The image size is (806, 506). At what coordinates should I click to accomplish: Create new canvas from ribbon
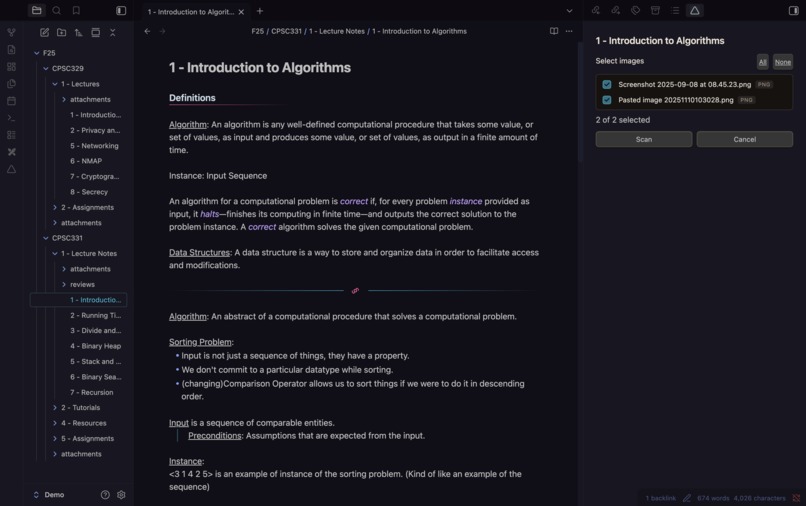click(x=11, y=66)
